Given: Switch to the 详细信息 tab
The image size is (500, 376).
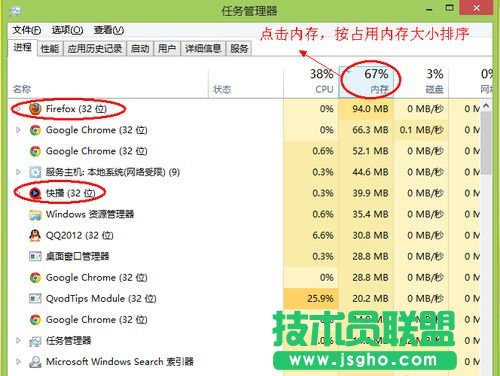Looking at the screenshot, I should 203,49.
